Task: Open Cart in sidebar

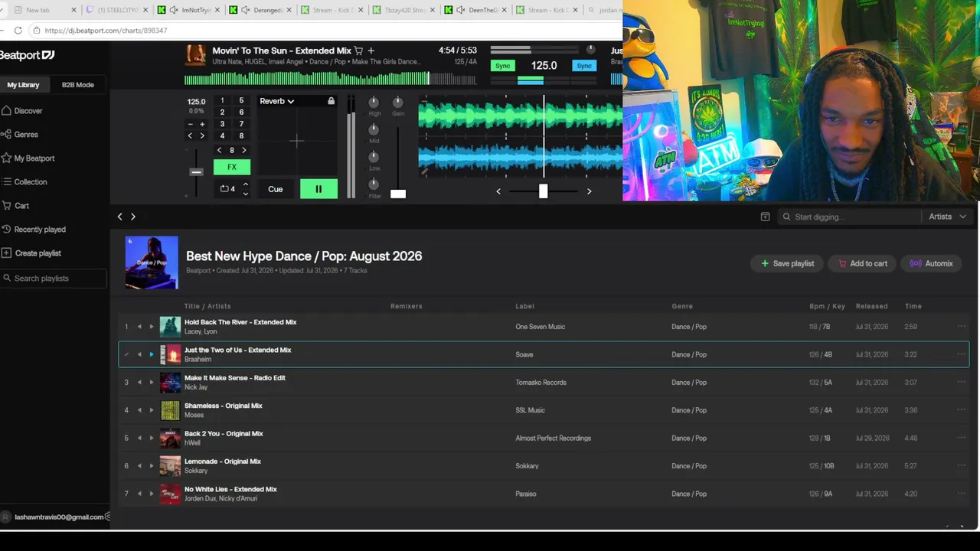Action: coord(15,206)
